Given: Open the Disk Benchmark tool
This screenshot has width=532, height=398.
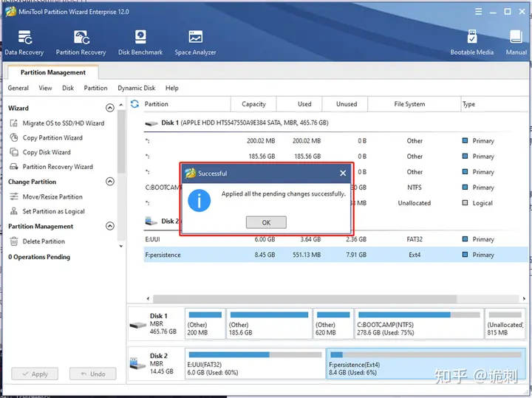Looking at the screenshot, I should (x=140, y=42).
